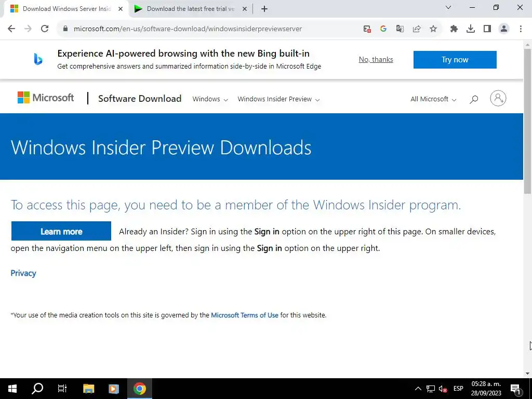532x399 pixels.
Task: Click the scrollbar down arrow
Action: pyautogui.click(x=527, y=373)
